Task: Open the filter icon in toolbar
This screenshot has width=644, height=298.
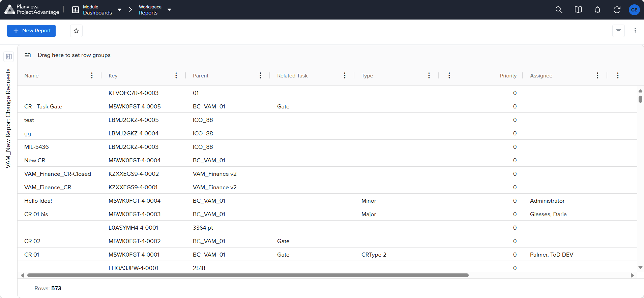Action: [618, 31]
